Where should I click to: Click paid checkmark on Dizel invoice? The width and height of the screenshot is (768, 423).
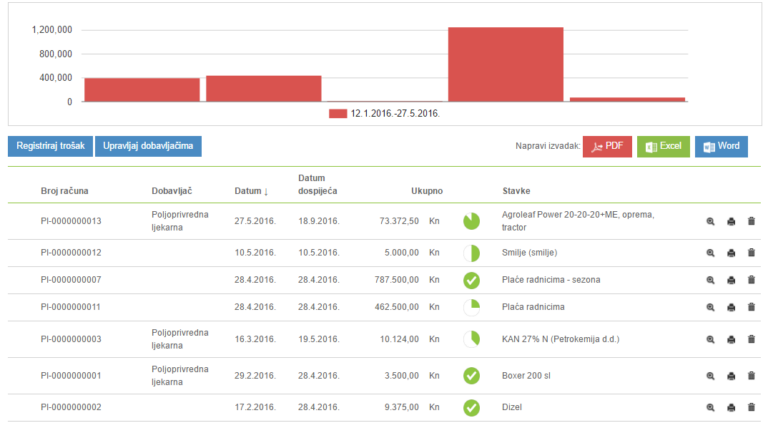tap(471, 407)
